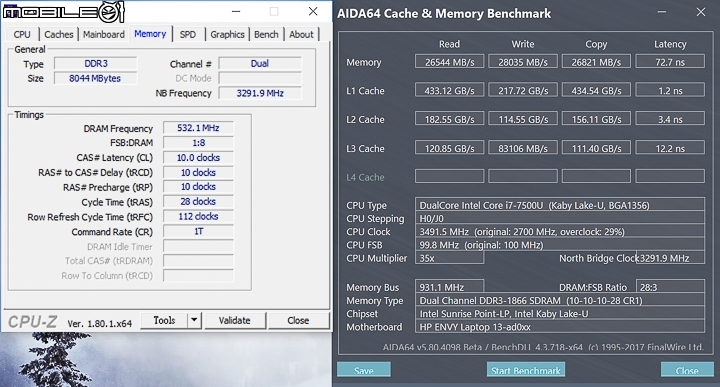
Task: Click the DRAM Frequency value 532.1 MHz
Action: pyautogui.click(x=198, y=128)
